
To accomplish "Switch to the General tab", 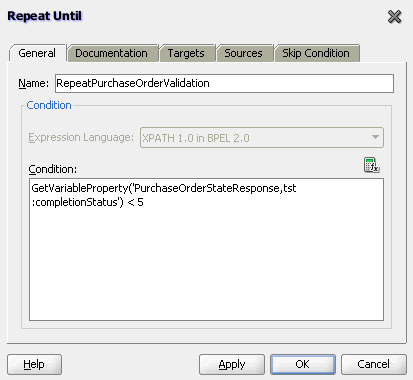I will tap(37, 53).
